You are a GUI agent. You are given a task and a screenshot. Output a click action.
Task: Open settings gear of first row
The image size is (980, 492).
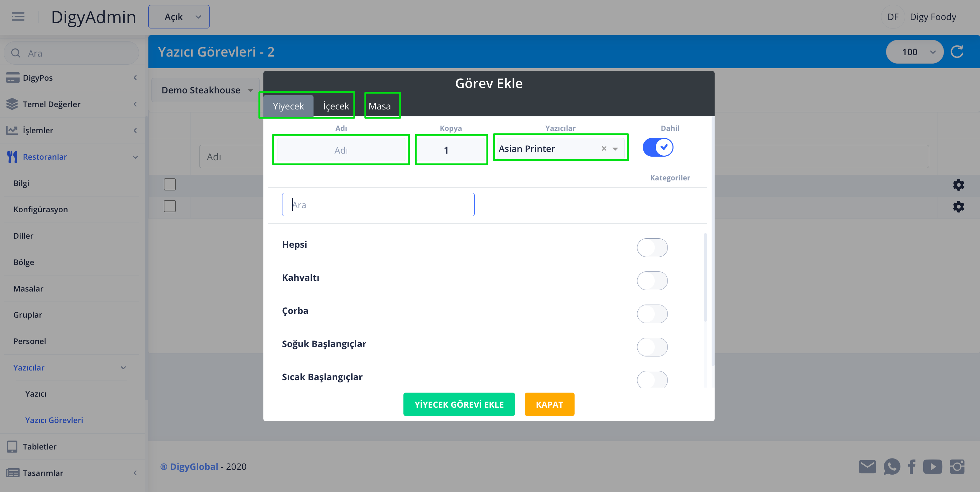click(x=958, y=185)
